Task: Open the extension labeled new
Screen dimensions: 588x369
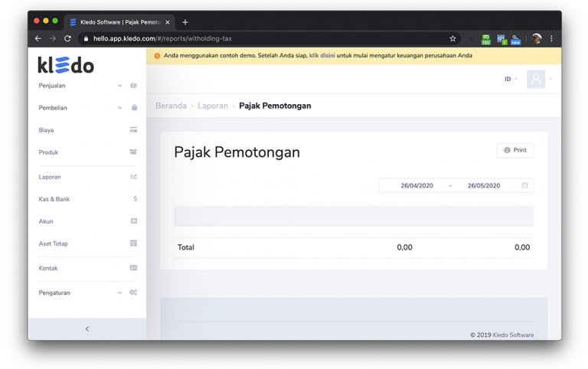Action: coord(515,39)
